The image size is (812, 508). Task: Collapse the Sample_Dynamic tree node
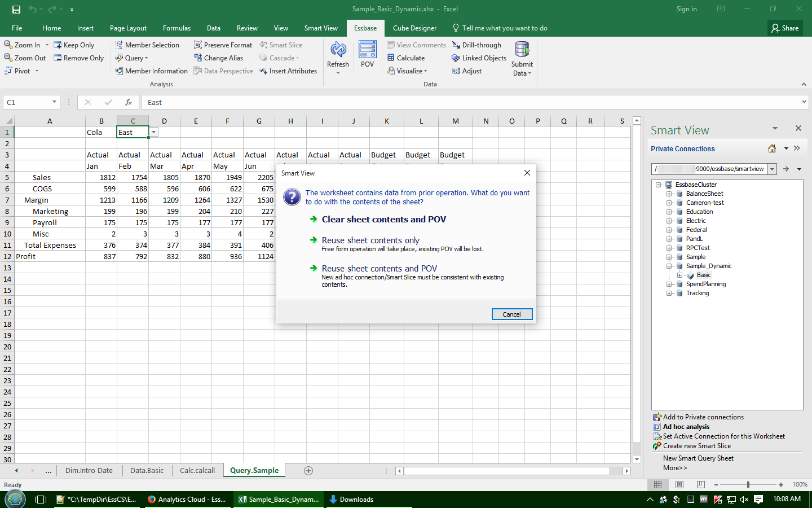point(669,266)
